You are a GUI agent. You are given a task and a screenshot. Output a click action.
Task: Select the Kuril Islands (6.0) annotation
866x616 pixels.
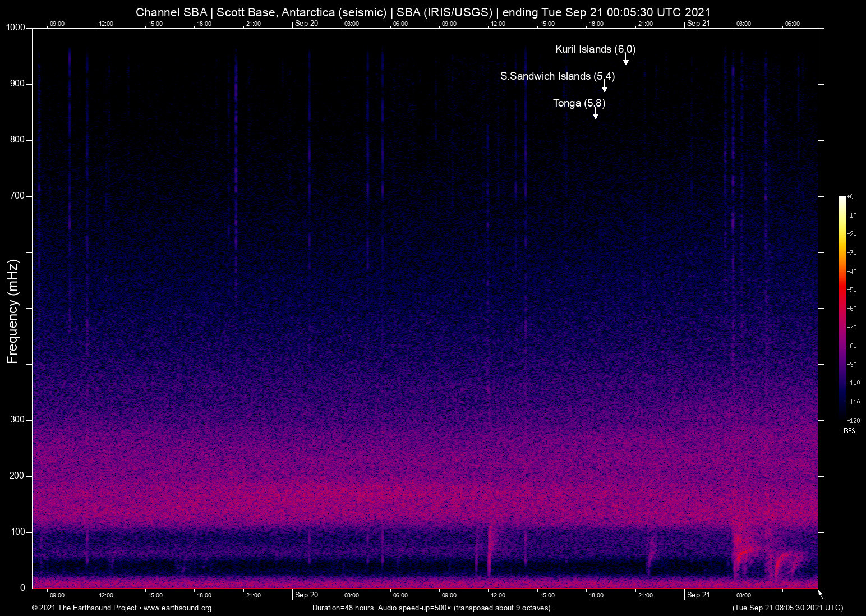pos(595,49)
